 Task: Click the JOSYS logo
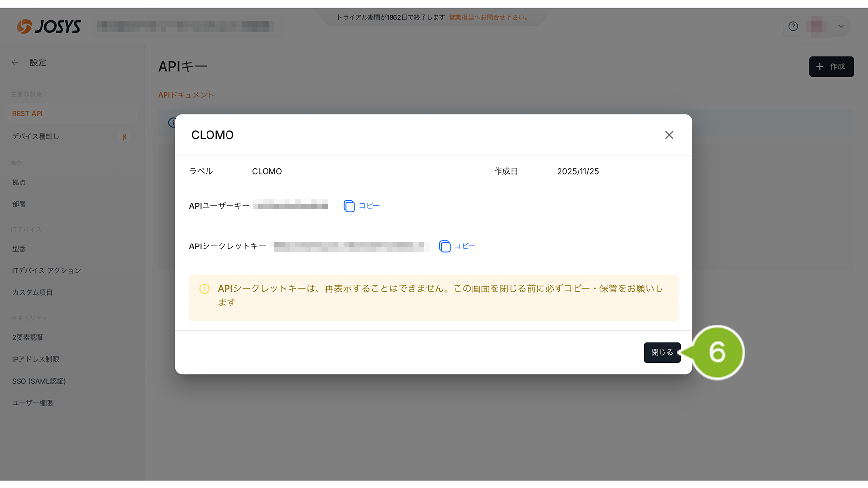49,26
